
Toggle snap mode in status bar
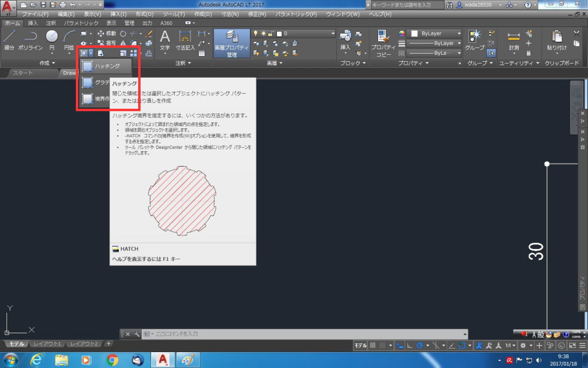tap(382, 346)
